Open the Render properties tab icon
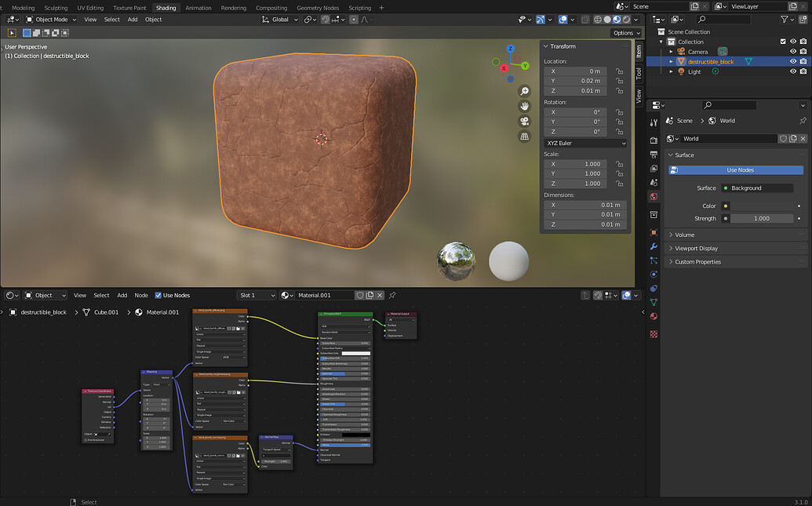This screenshot has width=812, height=506. tap(654, 140)
